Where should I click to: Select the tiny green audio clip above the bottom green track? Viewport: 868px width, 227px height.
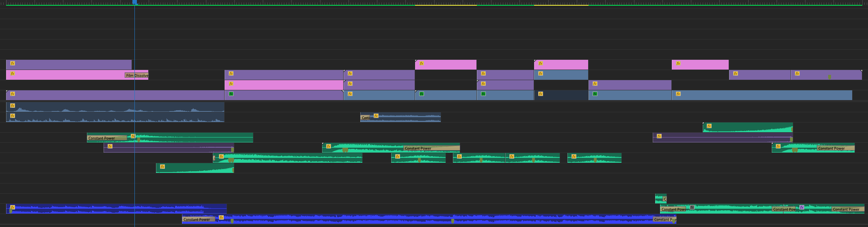click(x=658, y=198)
